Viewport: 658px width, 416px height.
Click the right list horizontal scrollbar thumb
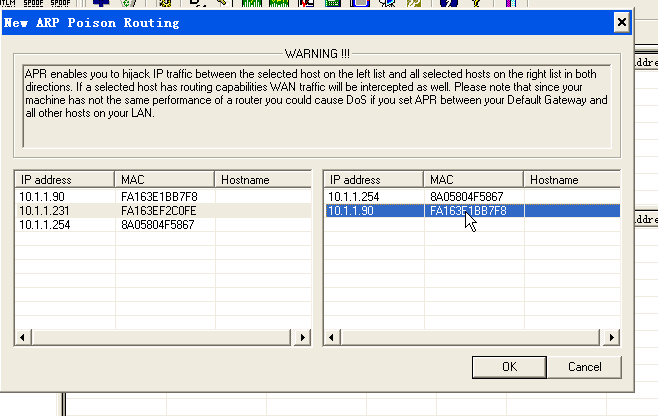click(x=470, y=337)
